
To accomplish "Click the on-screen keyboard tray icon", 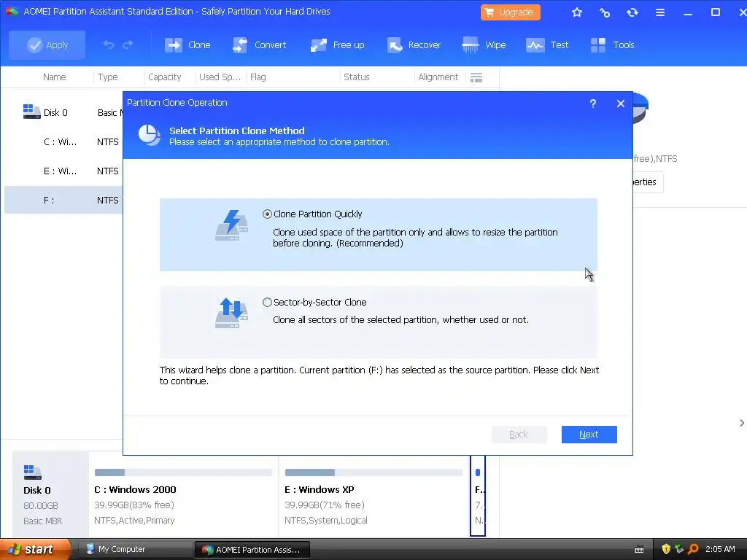I will [639, 550].
